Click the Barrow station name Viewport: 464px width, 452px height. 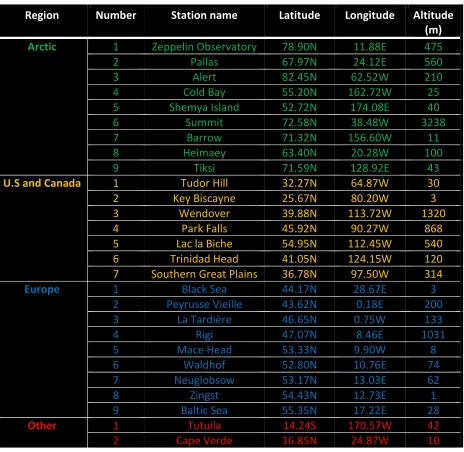pos(204,138)
